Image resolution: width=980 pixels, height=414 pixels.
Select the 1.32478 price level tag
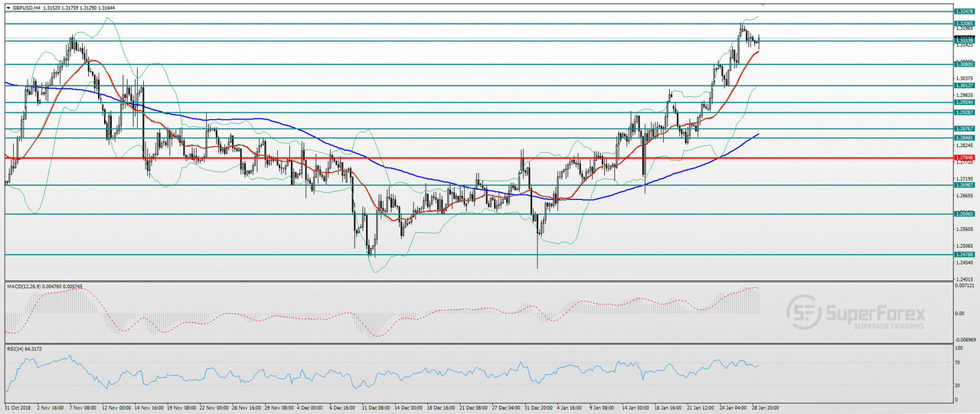964,12
